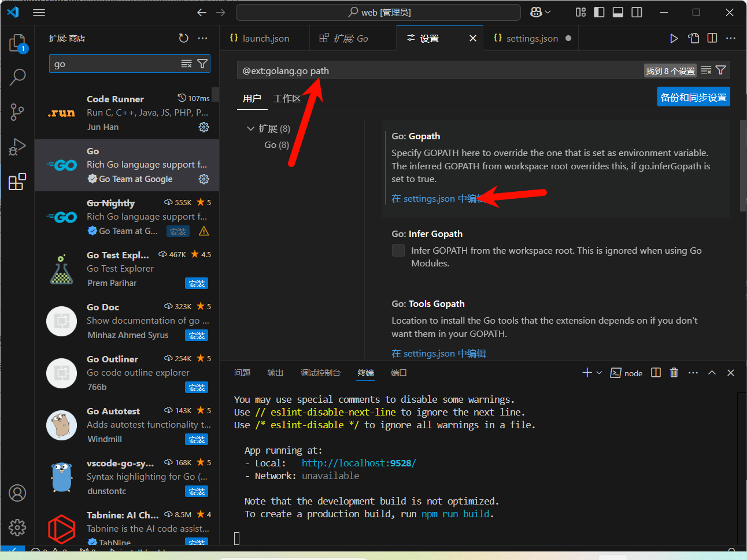Open hamburger application menu

coord(39,12)
